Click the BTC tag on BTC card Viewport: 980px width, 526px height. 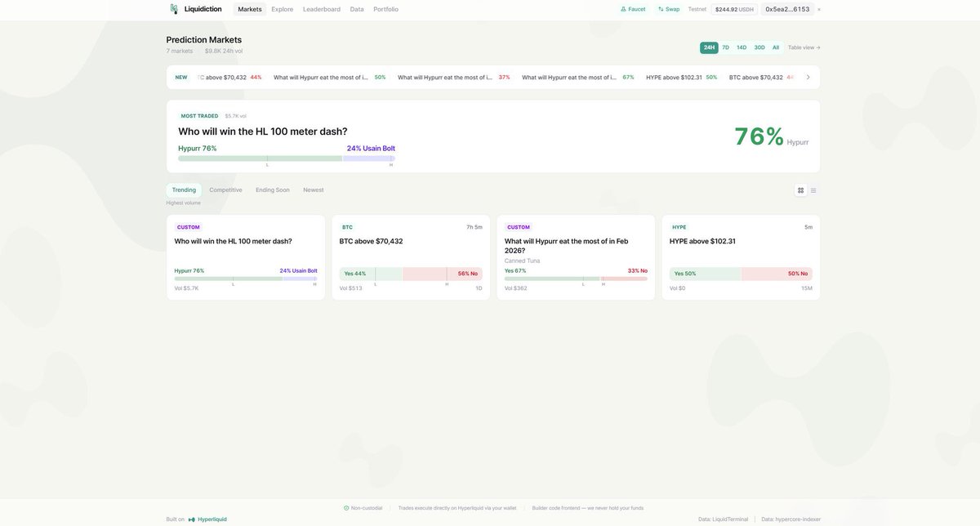pos(347,227)
